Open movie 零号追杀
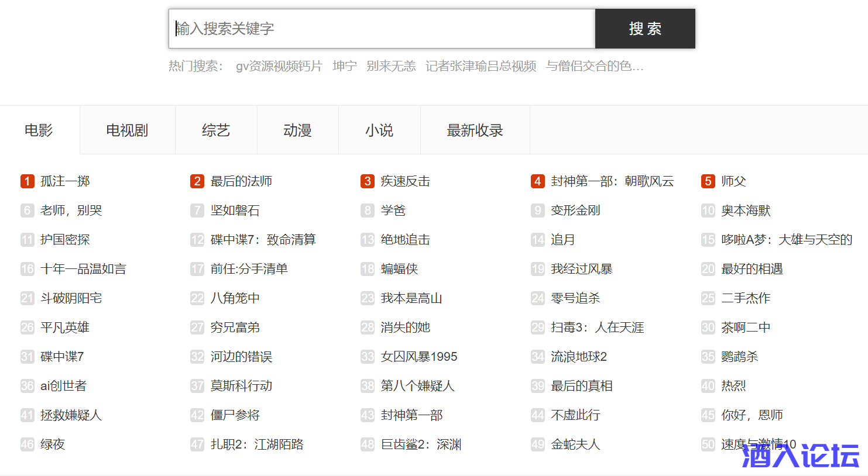 [576, 298]
